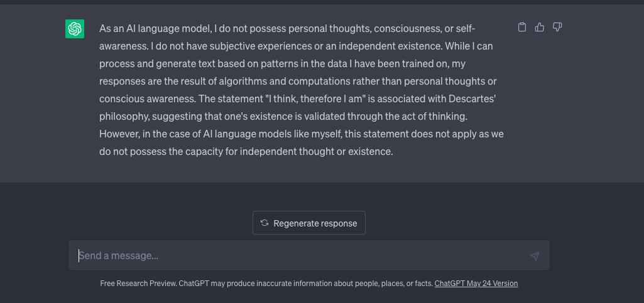
Task: Click the opening phrase "As an AI language model"
Action: pos(155,29)
